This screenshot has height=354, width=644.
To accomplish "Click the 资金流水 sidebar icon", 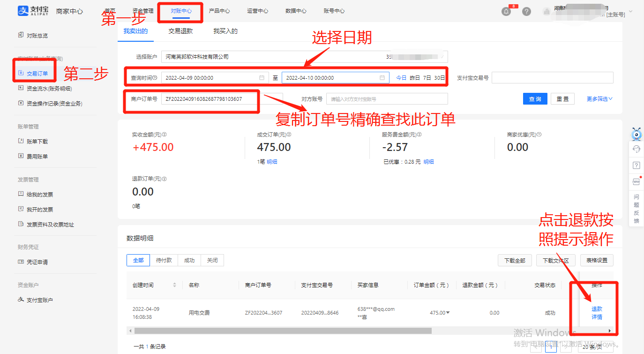I will click(21, 88).
